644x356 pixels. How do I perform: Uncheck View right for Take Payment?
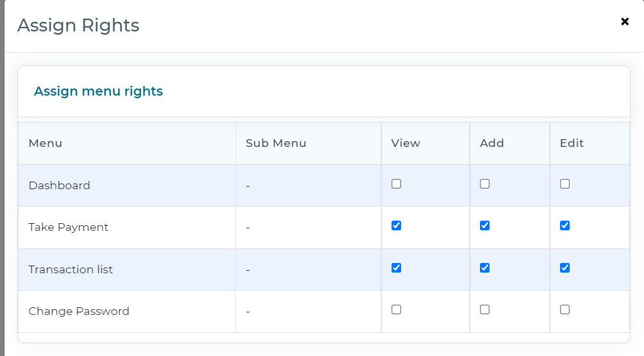(x=397, y=226)
